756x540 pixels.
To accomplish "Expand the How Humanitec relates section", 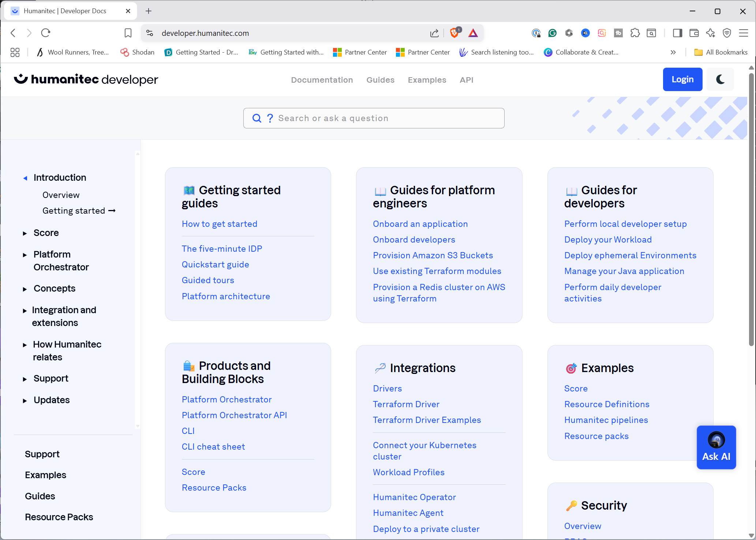I will pyautogui.click(x=25, y=345).
